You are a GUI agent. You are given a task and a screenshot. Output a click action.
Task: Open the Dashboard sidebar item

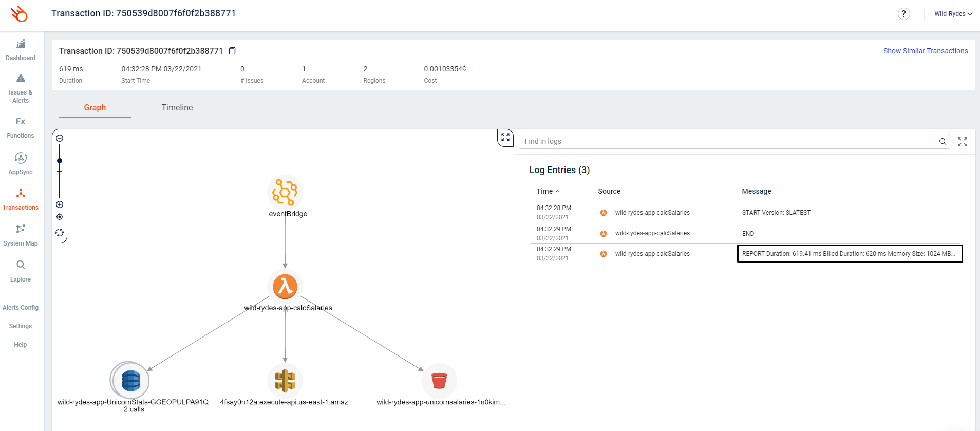[21, 50]
